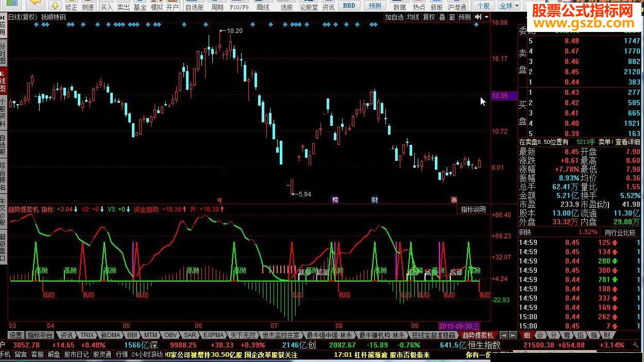Select TRIX indicator tab
This screenshot has height=362, width=644.
point(88,335)
